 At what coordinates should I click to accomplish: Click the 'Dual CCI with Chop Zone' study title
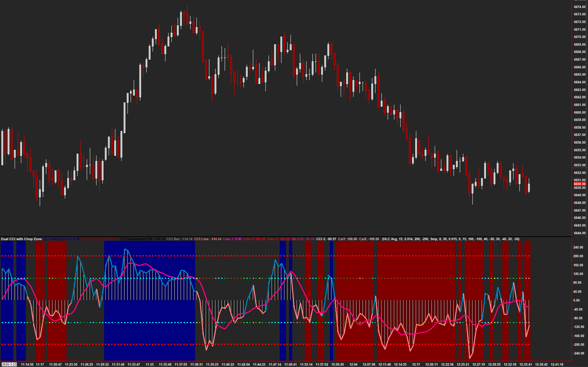coord(21,239)
